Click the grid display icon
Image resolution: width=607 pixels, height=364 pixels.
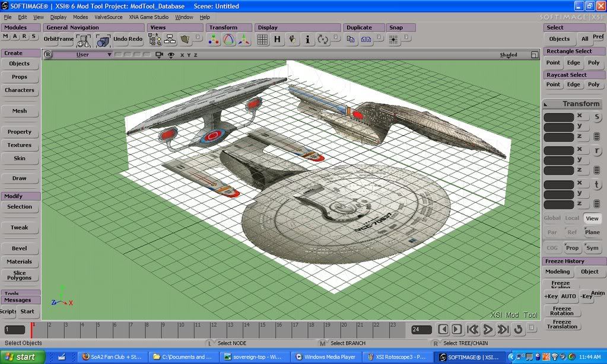point(262,40)
